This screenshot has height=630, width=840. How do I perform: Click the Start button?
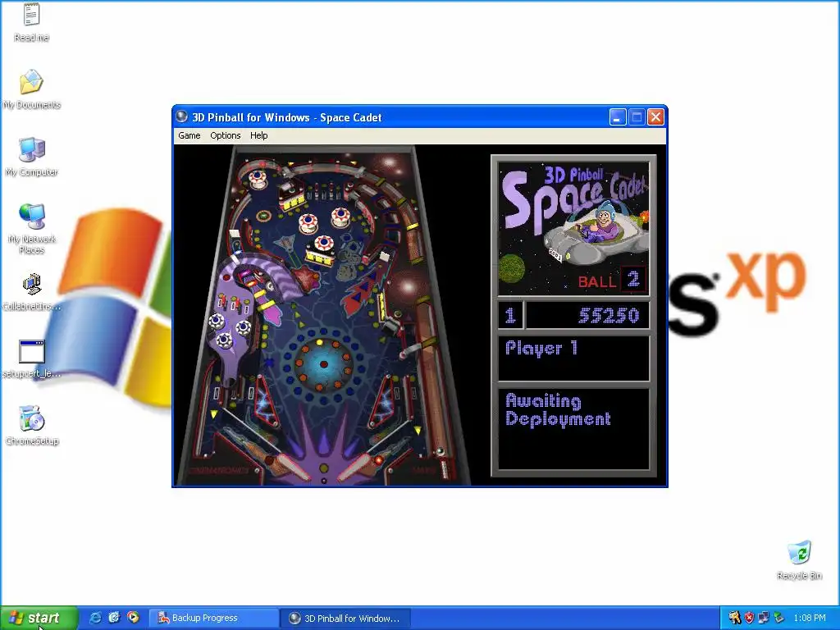tap(39, 618)
